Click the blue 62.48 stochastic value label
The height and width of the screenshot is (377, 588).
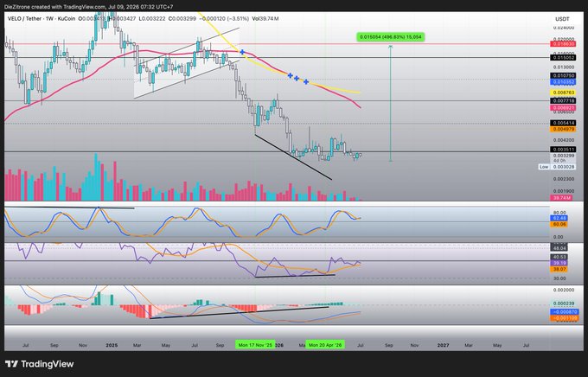pos(559,218)
